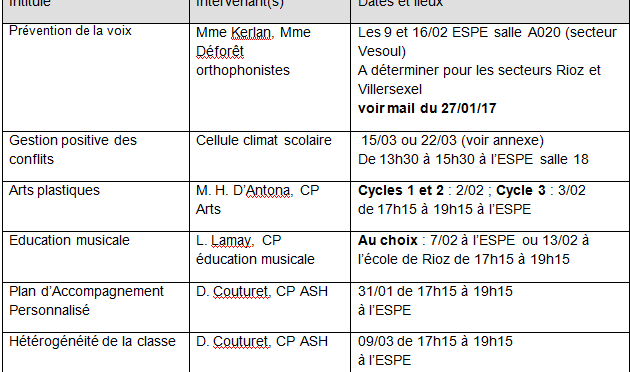Click the word 'orthophonistes'

click(243, 70)
